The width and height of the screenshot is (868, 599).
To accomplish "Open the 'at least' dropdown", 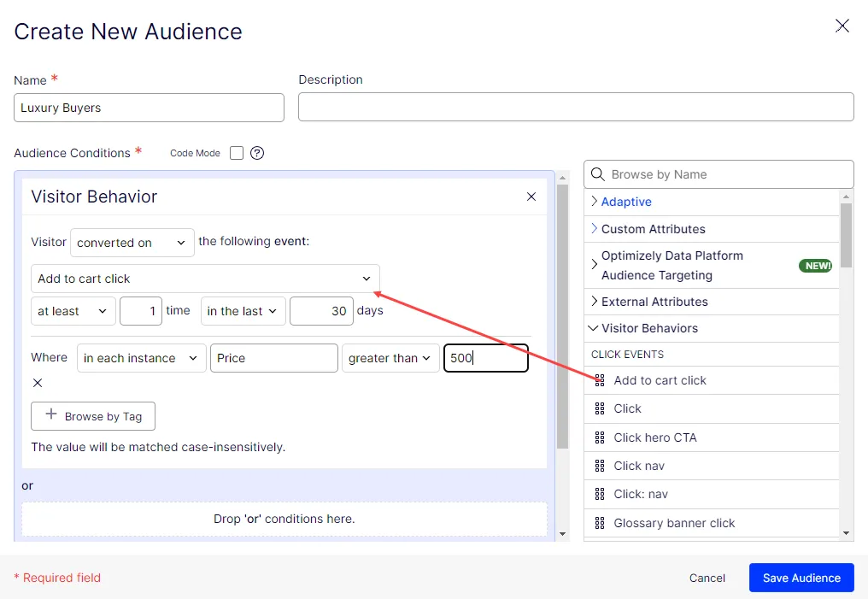I will click(x=73, y=311).
